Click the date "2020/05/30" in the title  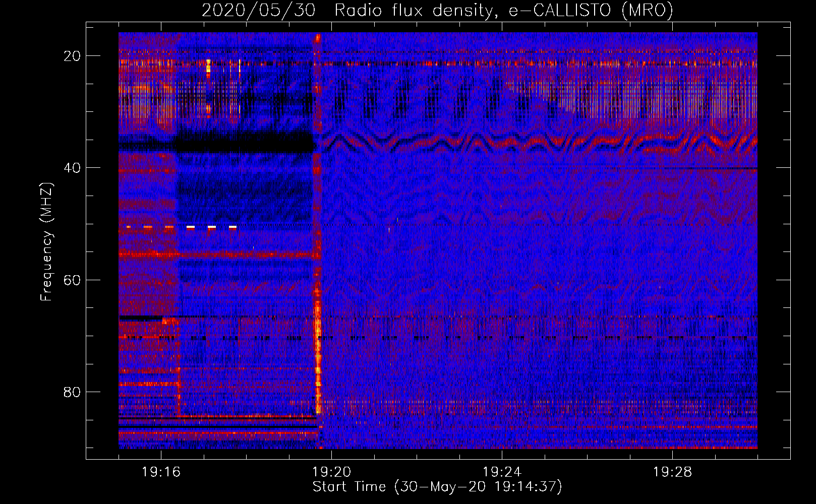pos(258,11)
